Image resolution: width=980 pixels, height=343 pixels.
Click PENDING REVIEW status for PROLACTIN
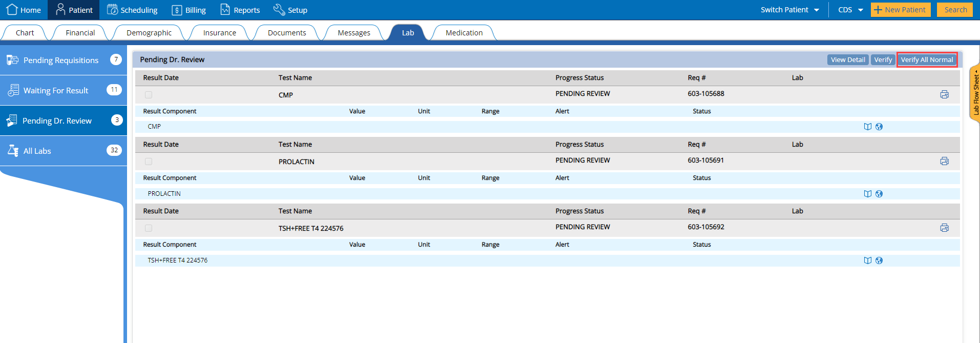click(x=582, y=160)
